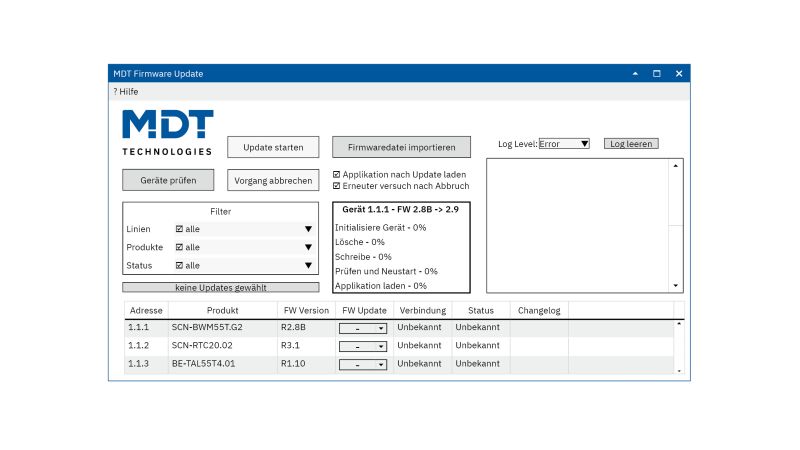This screenshot has width=800, height=450.
Task: Click the keine Updates gewählt bar
Action: (x=221, y=287)
